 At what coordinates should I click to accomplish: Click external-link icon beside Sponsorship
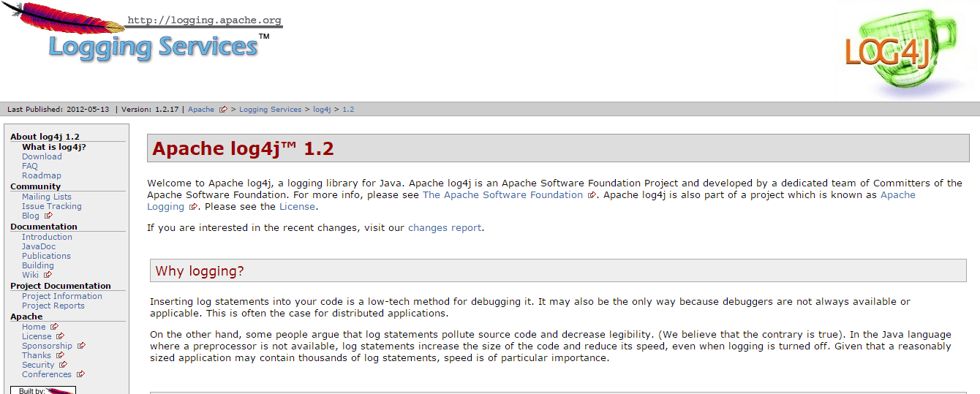pyautogui.click(x=81, y=346)
